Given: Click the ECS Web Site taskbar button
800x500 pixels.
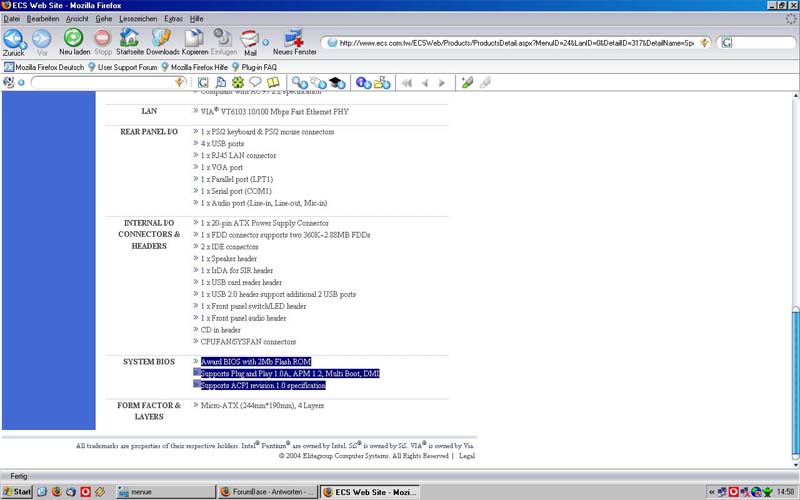Looking at the screenshot, I should (x=371, y=492).
